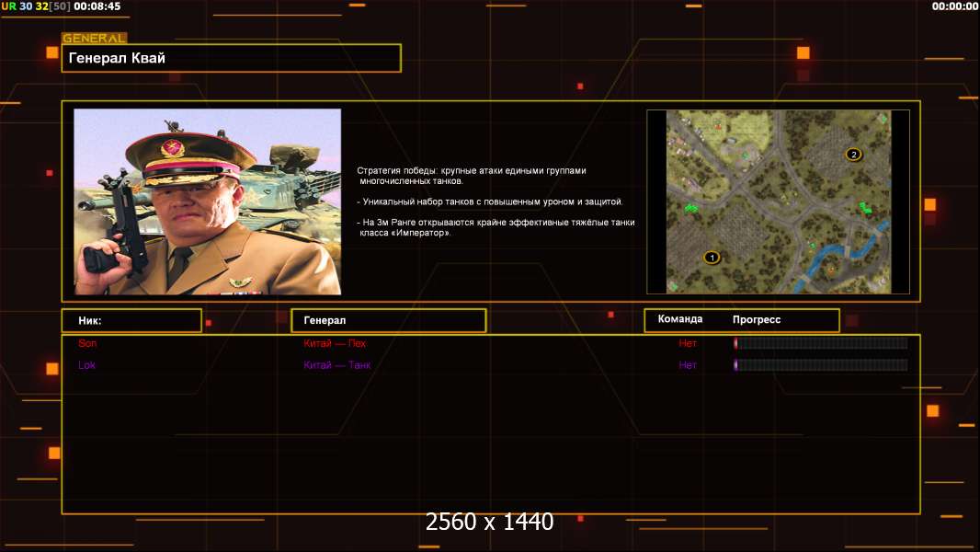Click Lok's purple loading progress bar
Image resolution: width=980 pixels, height=552 pixels.
[820, 365]
